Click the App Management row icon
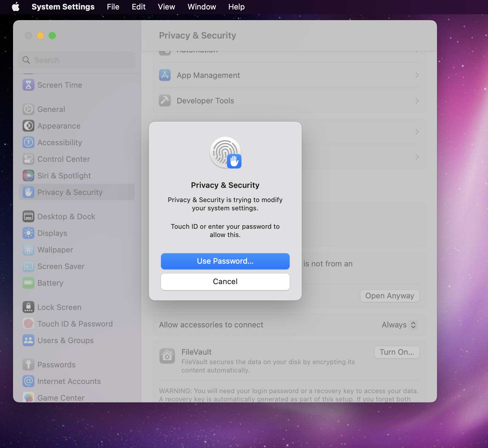This screenshot has height=448, width=488. click(165, 75)
